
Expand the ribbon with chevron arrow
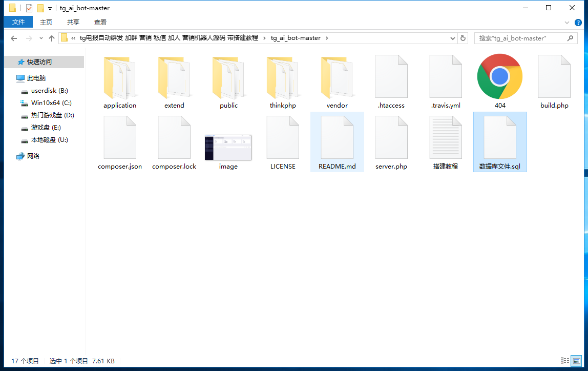tap(566, 23)
